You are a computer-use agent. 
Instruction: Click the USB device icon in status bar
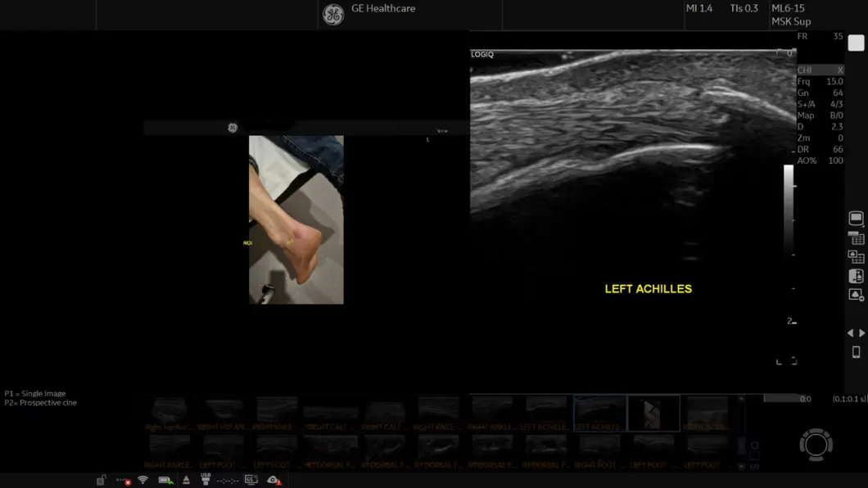206,479
